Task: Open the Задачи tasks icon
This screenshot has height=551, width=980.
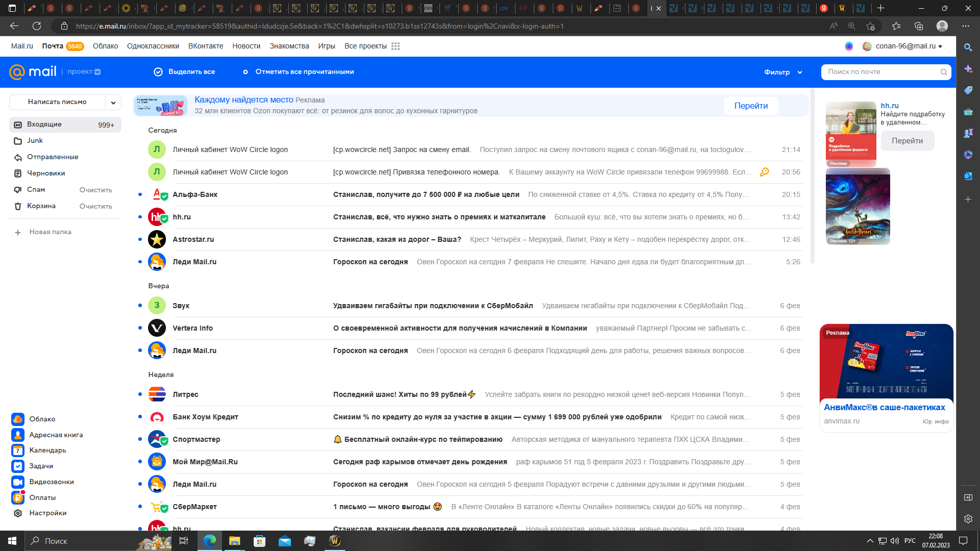Action: point(18,466)
